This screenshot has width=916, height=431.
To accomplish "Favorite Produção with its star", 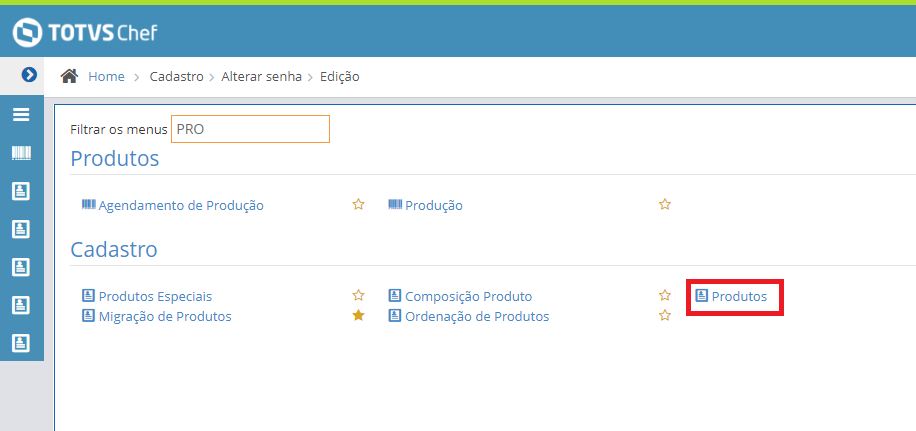I will coord(665,204).
